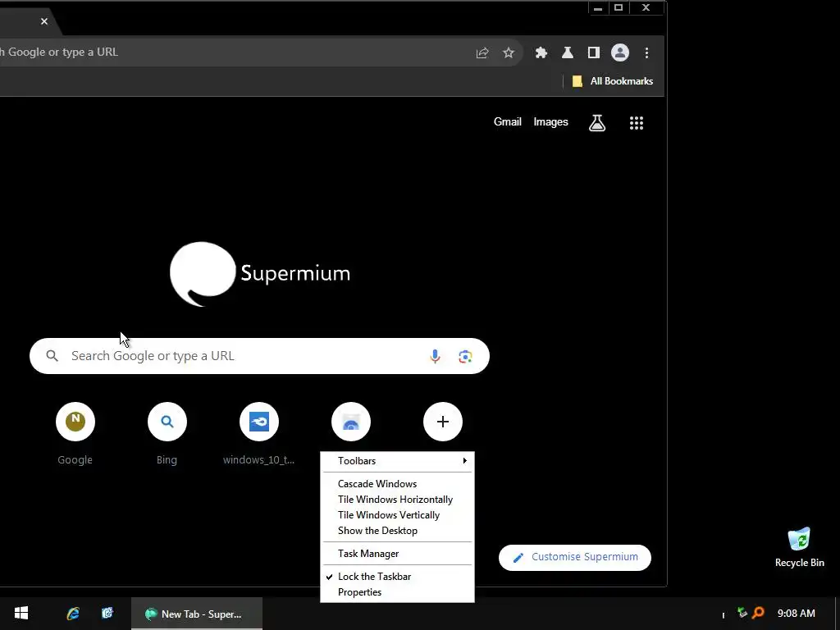Launch Task Manager from context menu

(398, 554)
